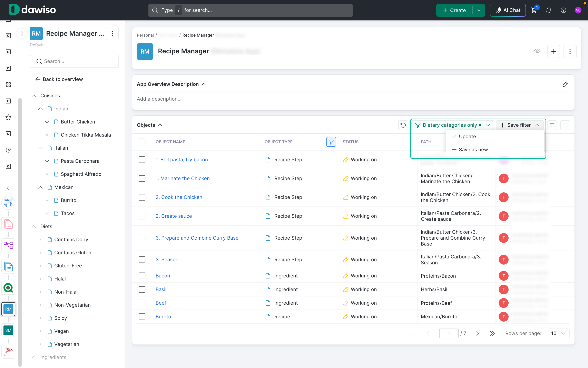Toggle the eye watch icon for Recipe Manager
This screenshot has height=368, width=588.
(537, 51)
